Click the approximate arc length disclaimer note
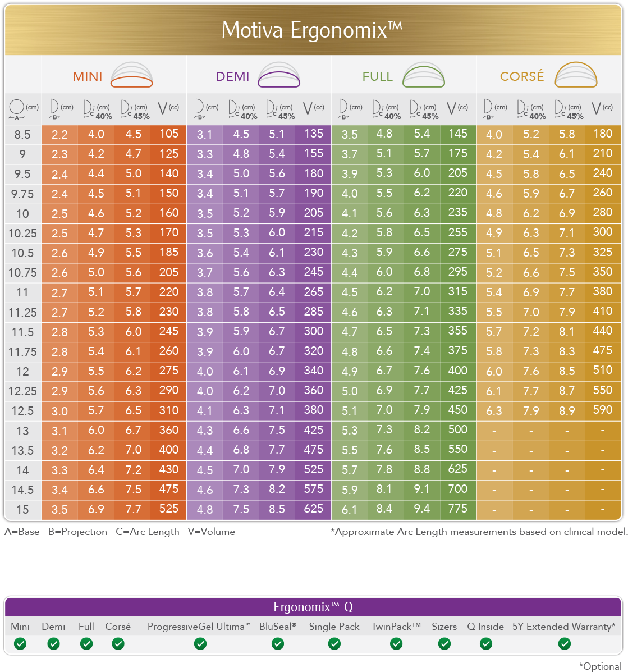628x672 pixels. [479, 532]
